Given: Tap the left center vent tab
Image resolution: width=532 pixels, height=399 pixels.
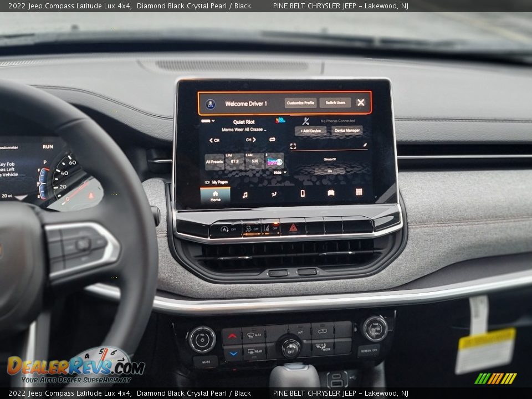Looking at the screenshot, I should (278, 273).
